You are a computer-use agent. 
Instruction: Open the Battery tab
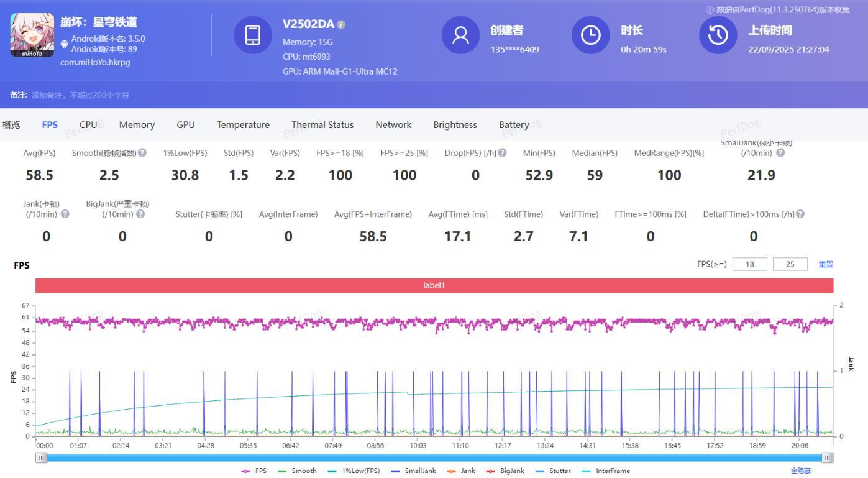click(x=514, y=125)
